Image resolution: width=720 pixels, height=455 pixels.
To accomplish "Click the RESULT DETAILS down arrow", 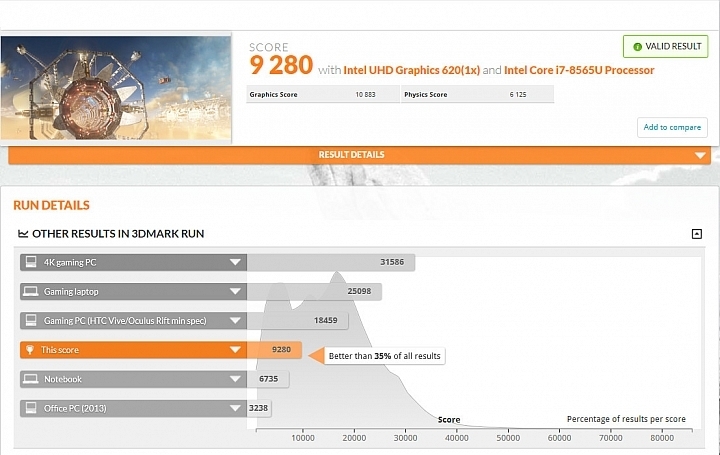I will [x=700, y=155].
